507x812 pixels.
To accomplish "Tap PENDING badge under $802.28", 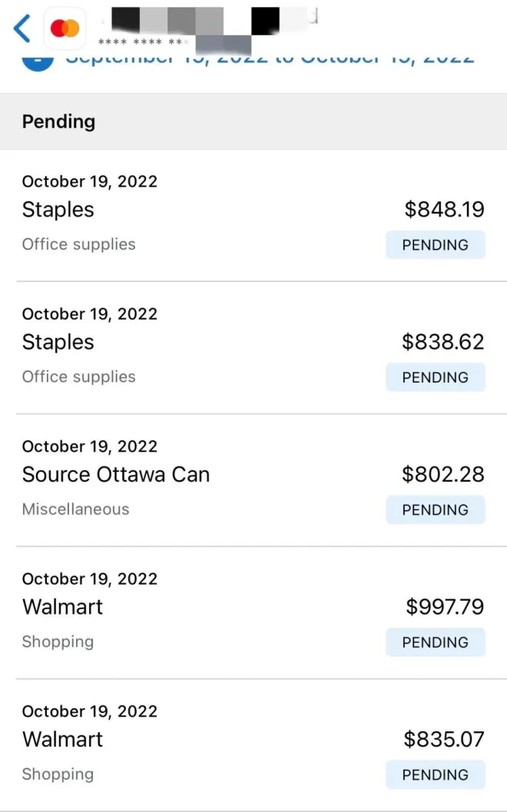I will pos(435,510).
